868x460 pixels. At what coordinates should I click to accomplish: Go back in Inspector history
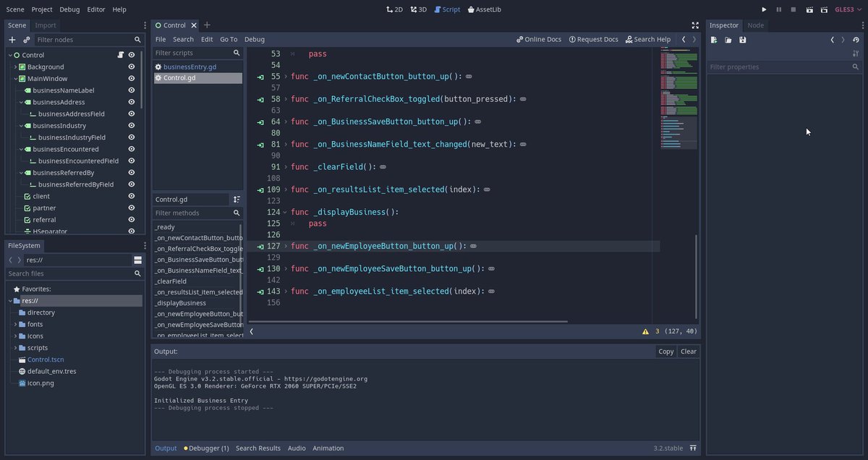(833, 40)
